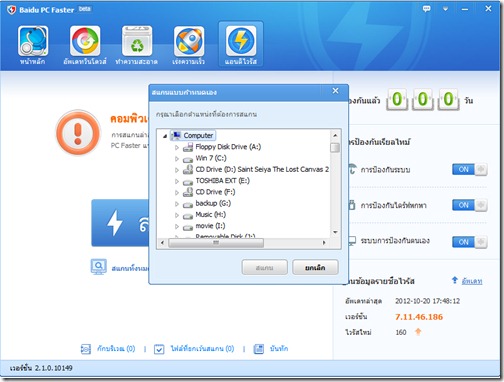504x382 pixels.
Task: Expand CD Drive (F:) node
Action: [x=177, y=193]
